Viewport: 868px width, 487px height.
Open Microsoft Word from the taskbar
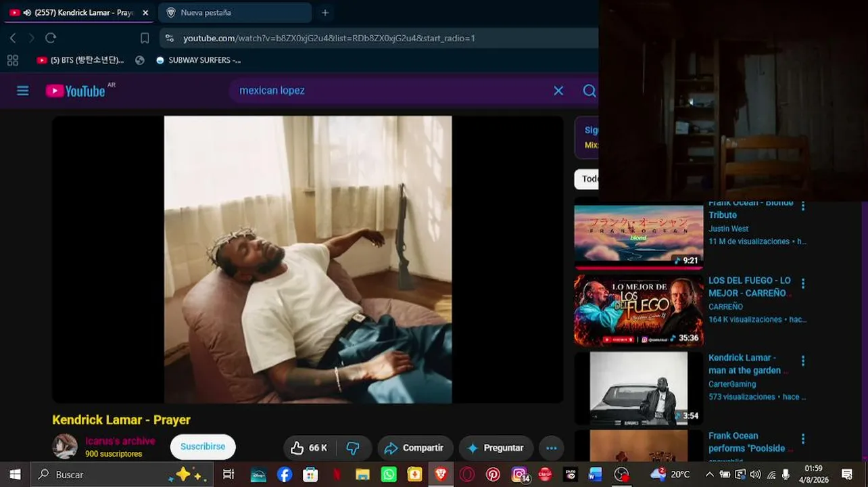tap(595, 475)
